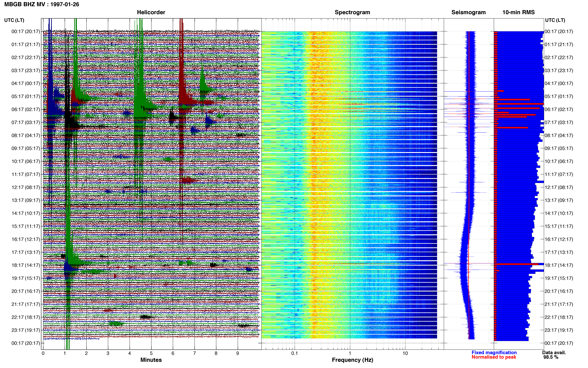The image size is (588, 368).
Task: Select the '10-min RMS' panel heading
Action: (x=518, y=12)
